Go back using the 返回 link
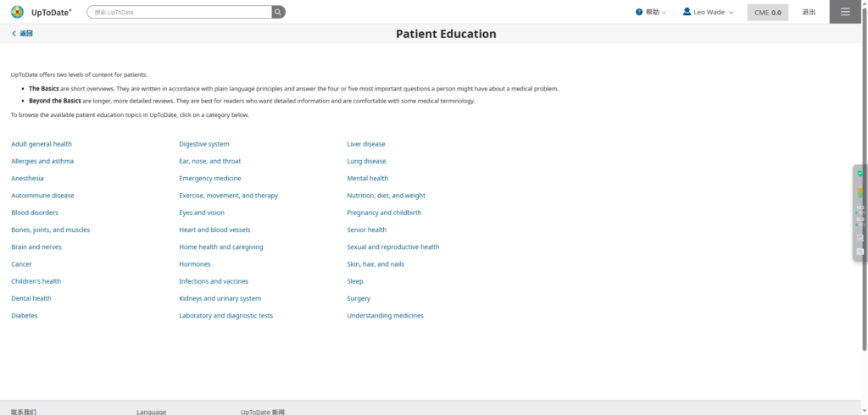 click(23, 34)
